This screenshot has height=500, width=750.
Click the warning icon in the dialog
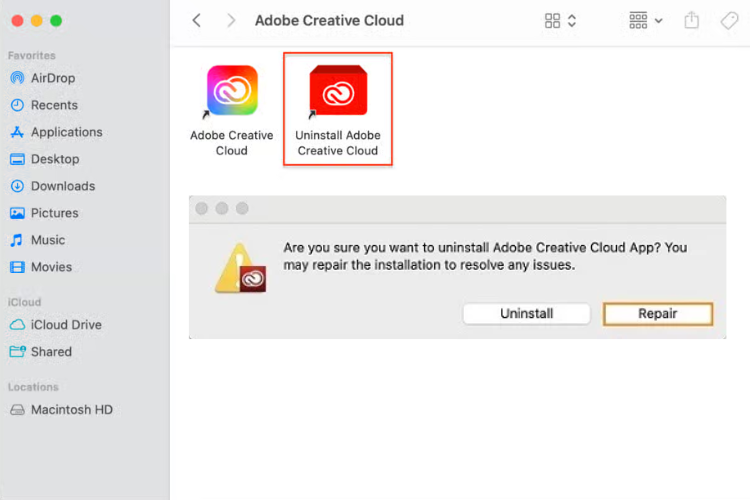pos(240,268)
